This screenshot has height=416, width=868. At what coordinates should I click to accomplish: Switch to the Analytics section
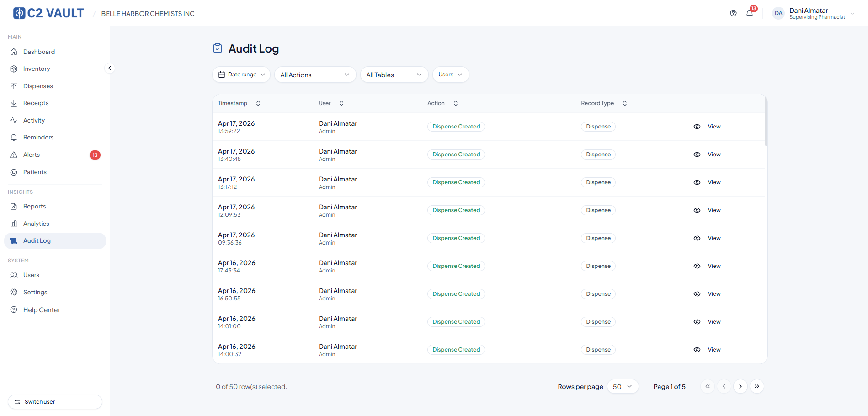pos(36,224)
